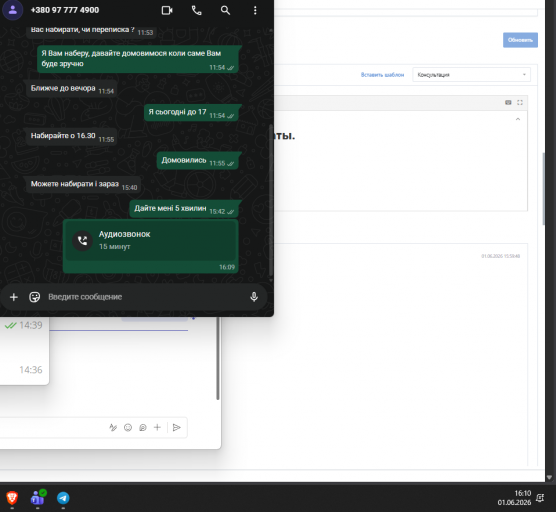Click the call icon in Аудиозвонок bubble
The height and width of the screenshot is (512, 556).
tap(83, 241)
